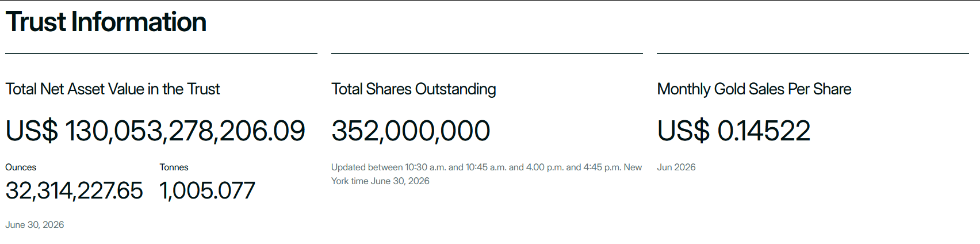
Task: Select the 352,000,000 shares figure
Action: (411, 131)
